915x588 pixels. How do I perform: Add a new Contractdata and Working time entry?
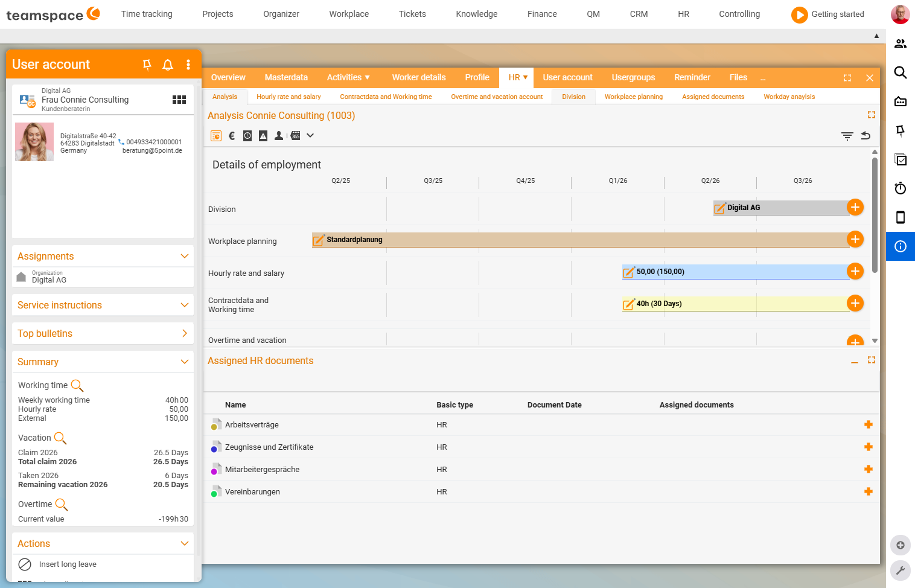coord(855,303)
